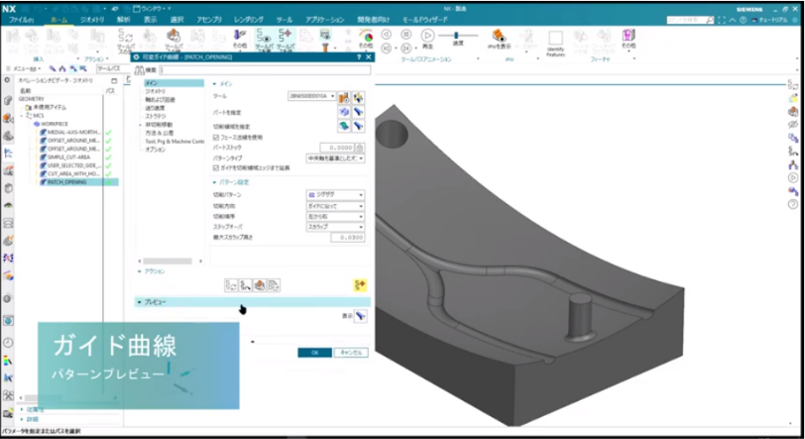Click the play button in tool path animation
The image size is (805, 439).
click(427, 35)
